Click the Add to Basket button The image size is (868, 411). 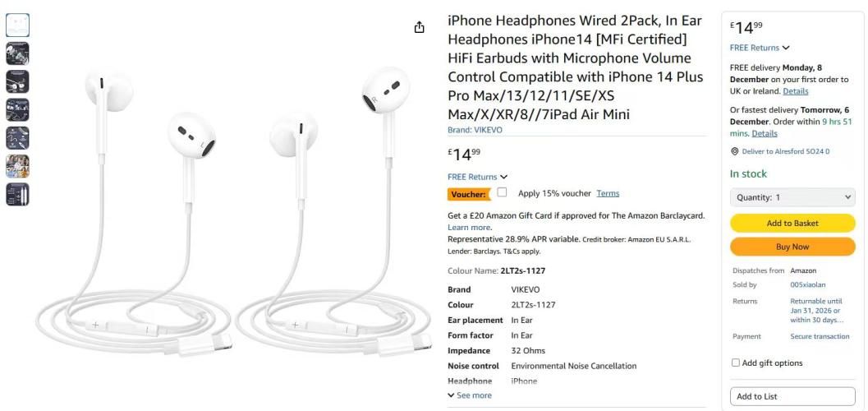pyautogui.click(x=792, y=224)
